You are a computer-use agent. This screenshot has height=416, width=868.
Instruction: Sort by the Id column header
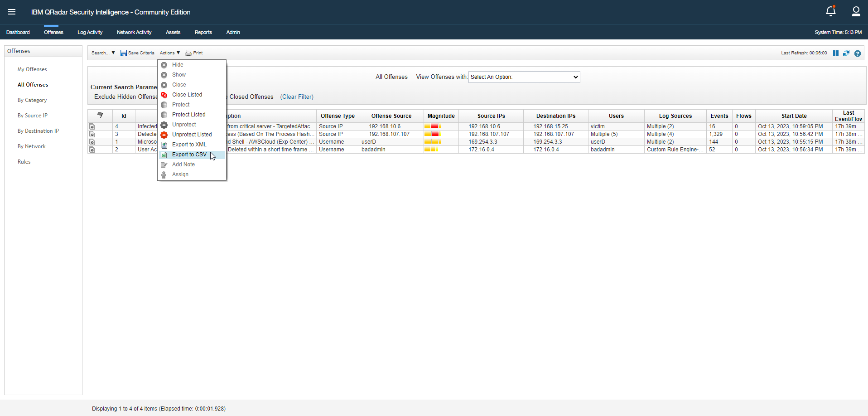tap(124, 116)
